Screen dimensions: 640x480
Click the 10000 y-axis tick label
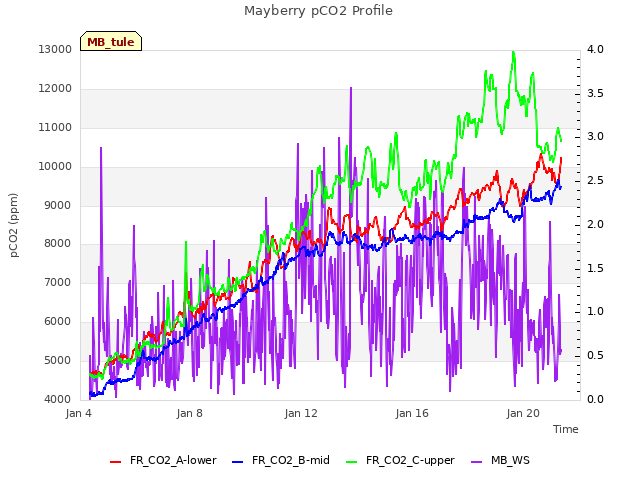coord(55,167)
